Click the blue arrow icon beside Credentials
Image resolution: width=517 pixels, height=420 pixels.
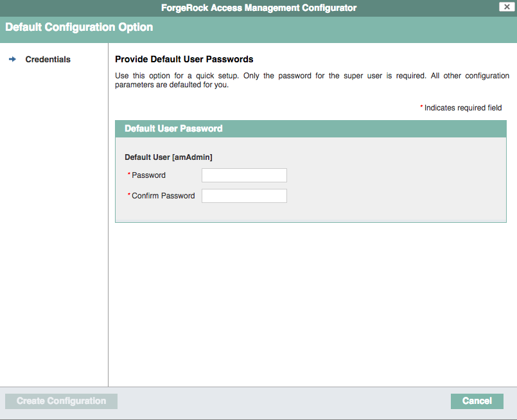(x=12, y=59)
